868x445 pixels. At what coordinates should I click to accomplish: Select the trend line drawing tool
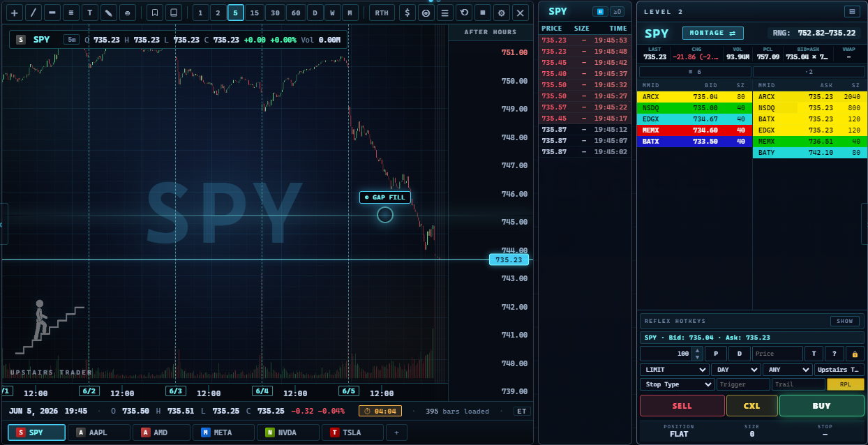click(33, 13)
